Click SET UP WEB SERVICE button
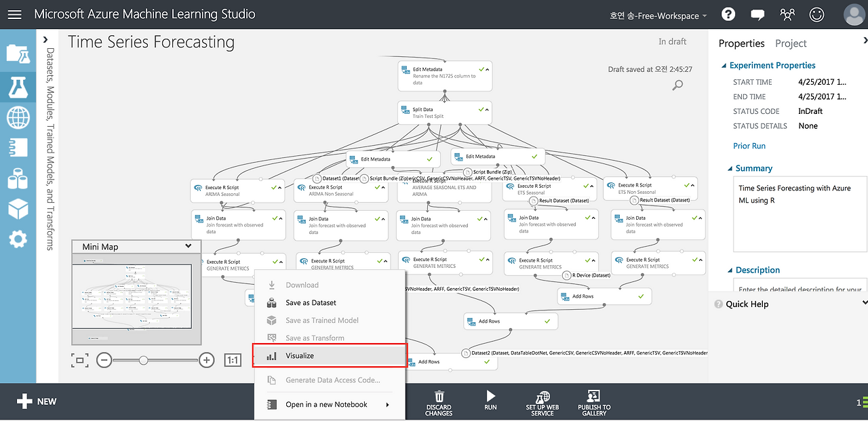This screenshot has width=868, height=421. (x=542, y=403)
